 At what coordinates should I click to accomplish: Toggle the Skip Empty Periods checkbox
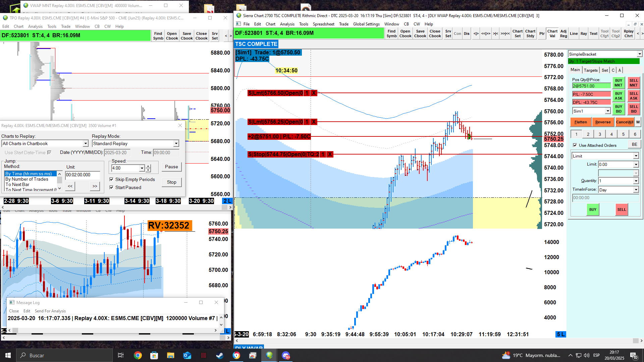coord(111,179)
